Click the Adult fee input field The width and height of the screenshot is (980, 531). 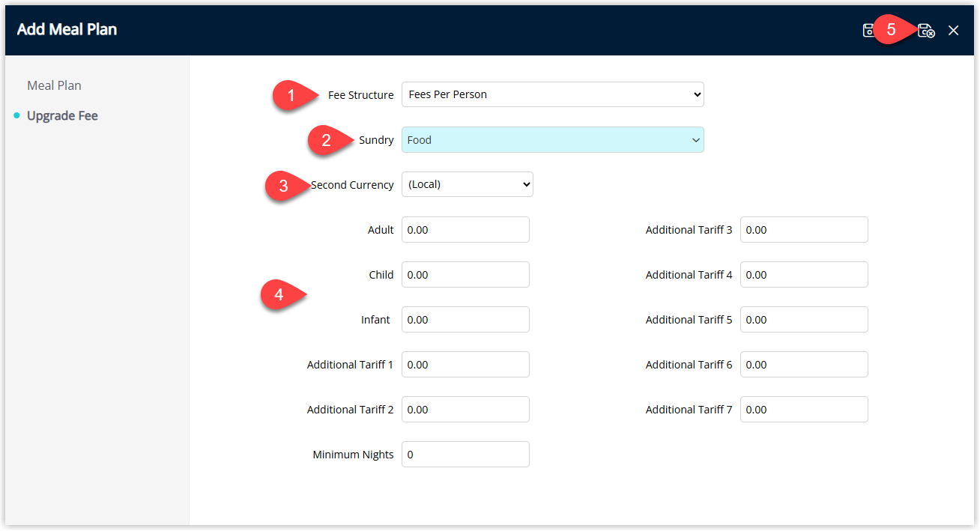(465, 230)
